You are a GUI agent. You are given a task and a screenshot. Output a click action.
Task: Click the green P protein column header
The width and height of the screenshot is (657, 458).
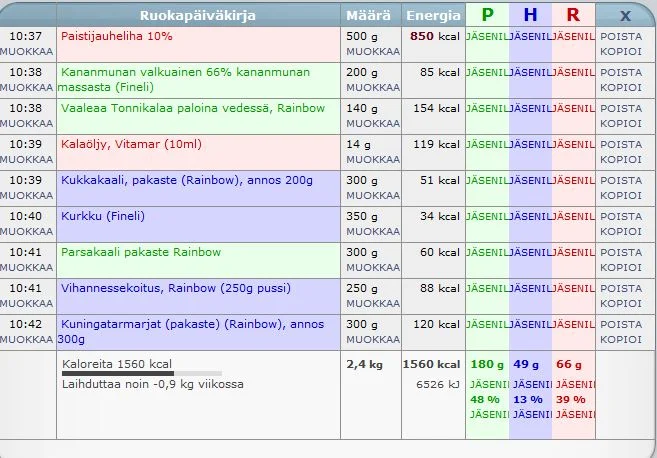[487, 15]
